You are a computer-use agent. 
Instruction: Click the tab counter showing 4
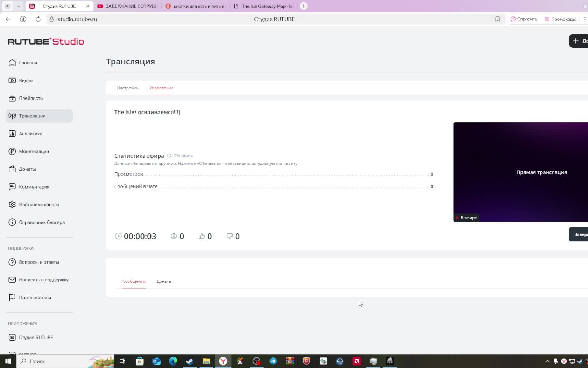coord(7,6)
